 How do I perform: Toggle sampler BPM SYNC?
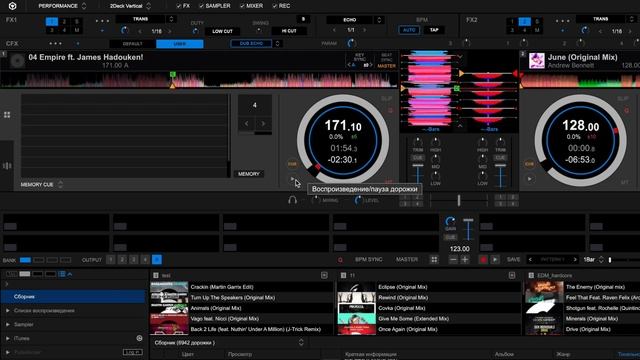click(x=369, y=260)
